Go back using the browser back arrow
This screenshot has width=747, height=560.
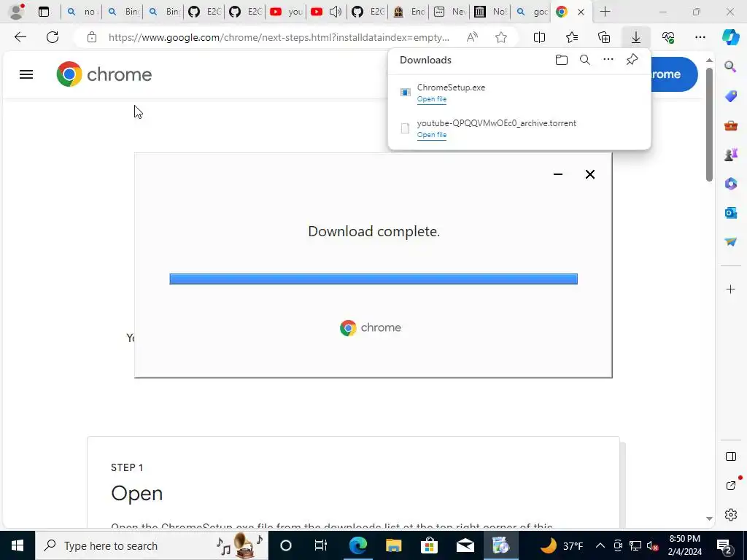[20, 37]
